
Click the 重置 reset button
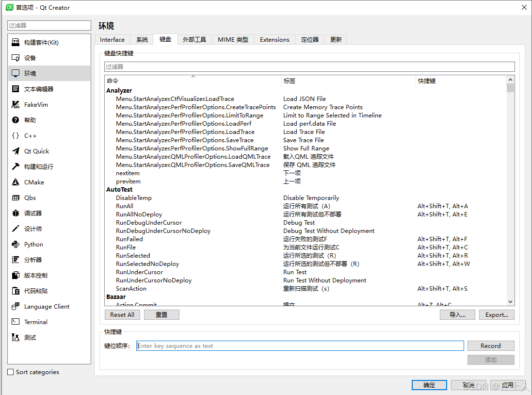161,315
